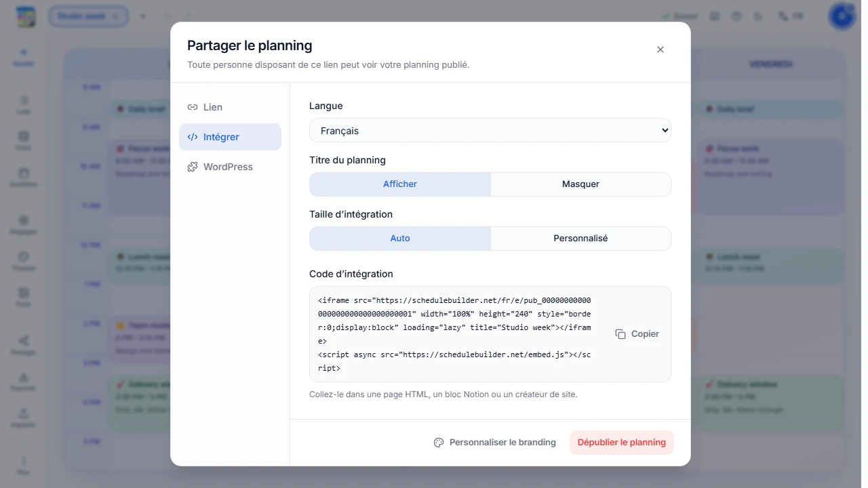The image size is (868, 488).
Task: Switch to the Lien tab
Action: [230, 107]
